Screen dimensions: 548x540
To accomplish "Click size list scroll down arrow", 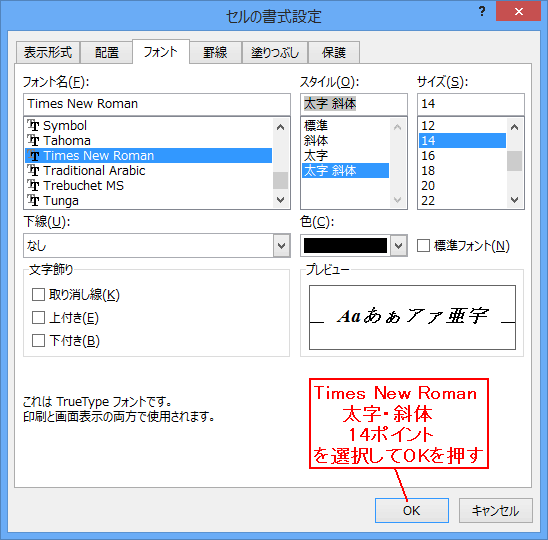I will point(514,200).
